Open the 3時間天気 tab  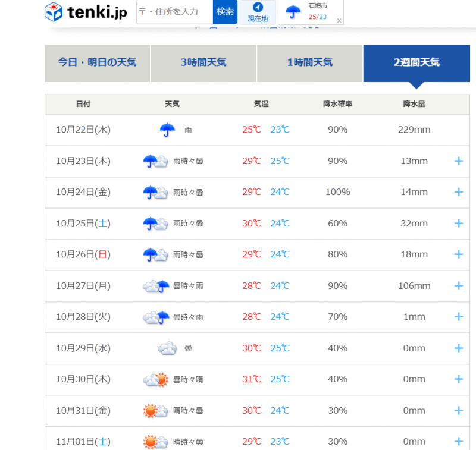tap(203, 62)
